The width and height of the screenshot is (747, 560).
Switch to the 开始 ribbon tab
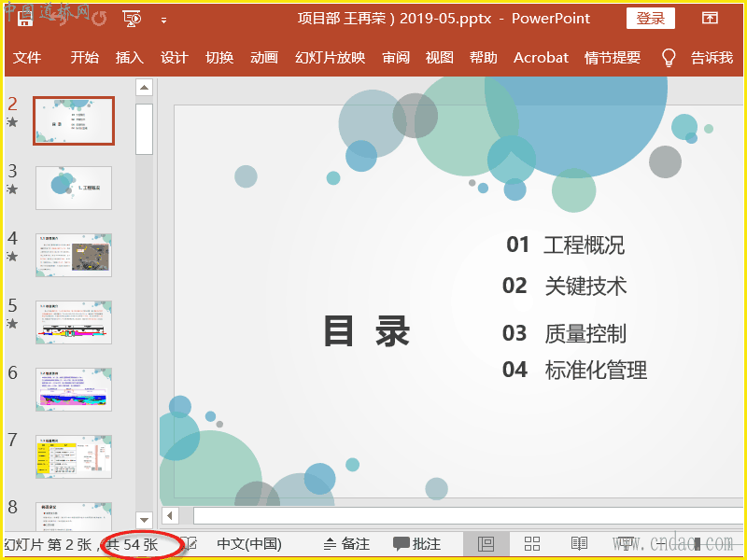tap(84, 58)
